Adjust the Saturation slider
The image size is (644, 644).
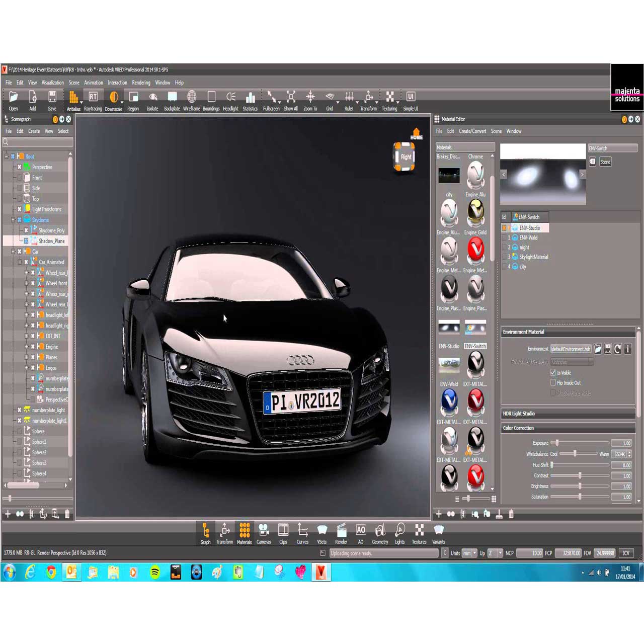581,497
